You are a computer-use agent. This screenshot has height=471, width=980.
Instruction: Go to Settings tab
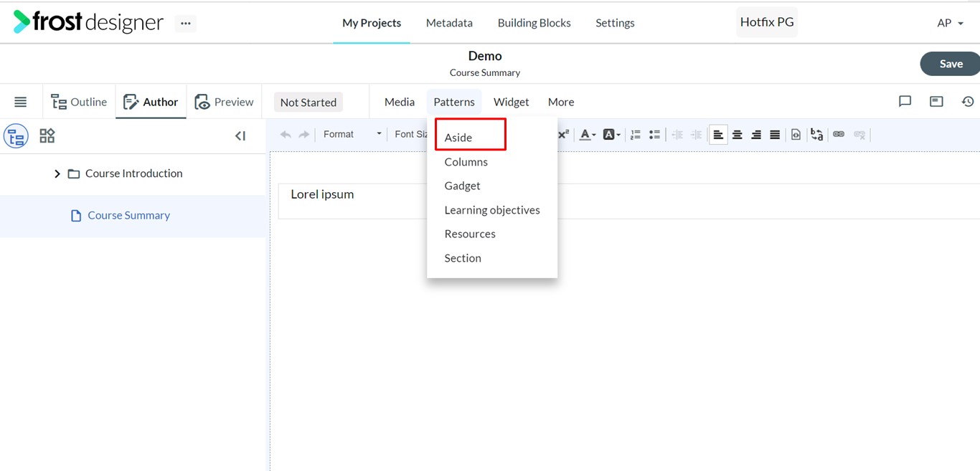615,23
